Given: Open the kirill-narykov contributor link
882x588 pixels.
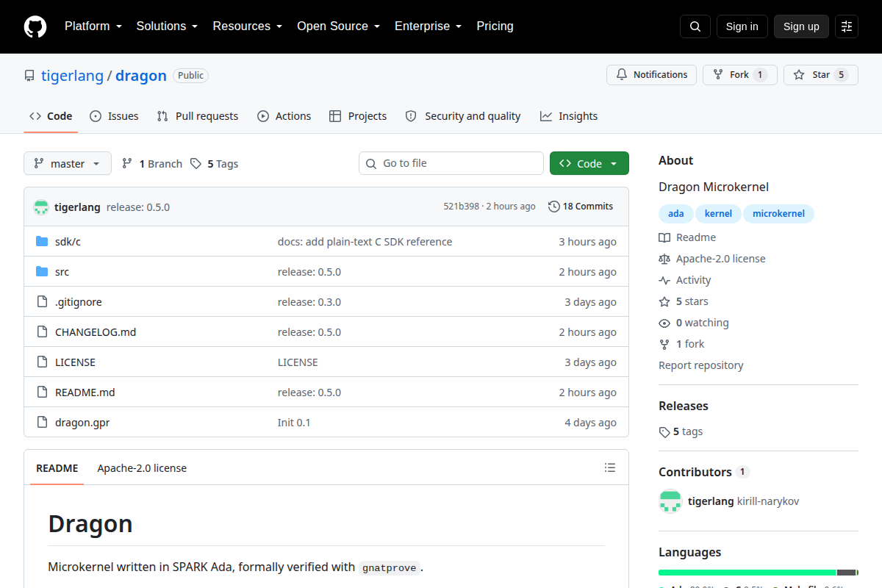Looking at the screenshot, I should [x=768, y=501].
